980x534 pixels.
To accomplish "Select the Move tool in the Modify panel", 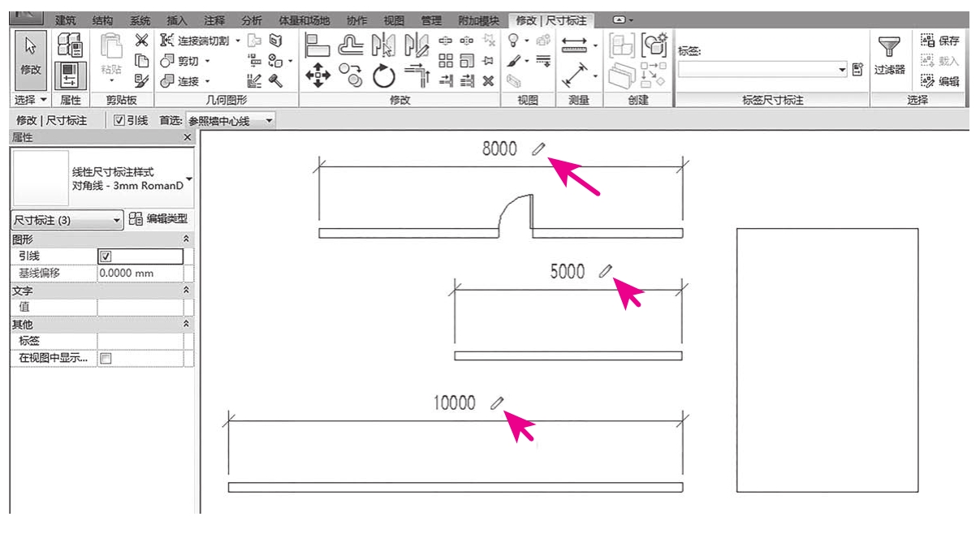I will click(x=317, y=75).
